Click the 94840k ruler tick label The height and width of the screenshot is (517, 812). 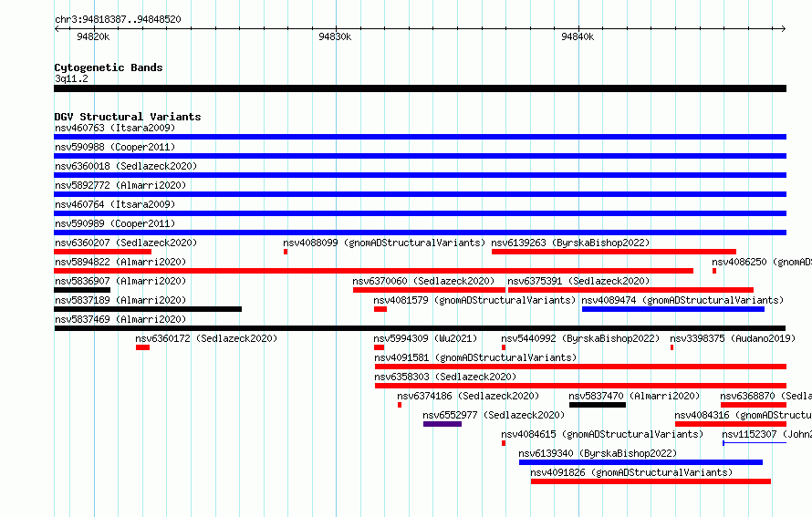click(578, 36)
